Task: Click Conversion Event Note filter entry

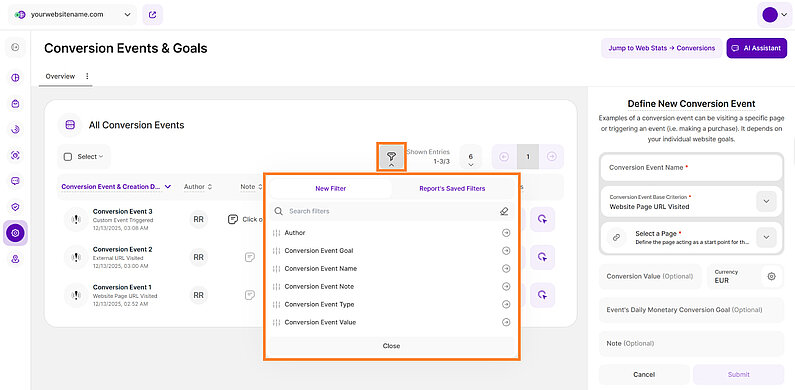Action: pos(391,287)
